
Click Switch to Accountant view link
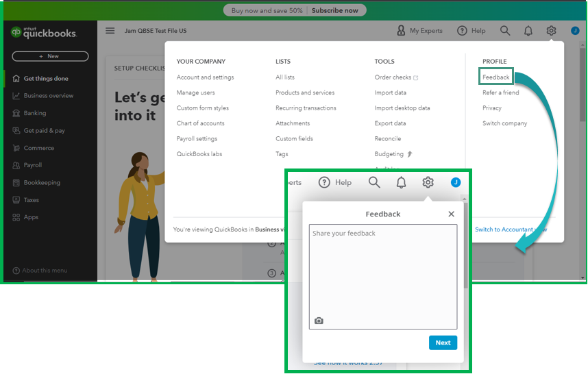[x=511, y=229]
